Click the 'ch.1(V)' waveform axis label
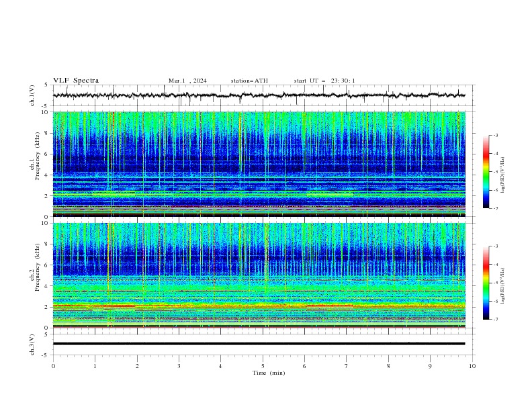Viewport: 532px width, 411px height. coord(32,95)
